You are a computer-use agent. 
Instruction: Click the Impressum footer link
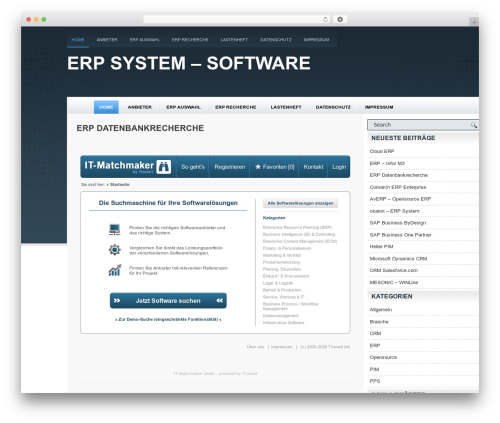281,347
